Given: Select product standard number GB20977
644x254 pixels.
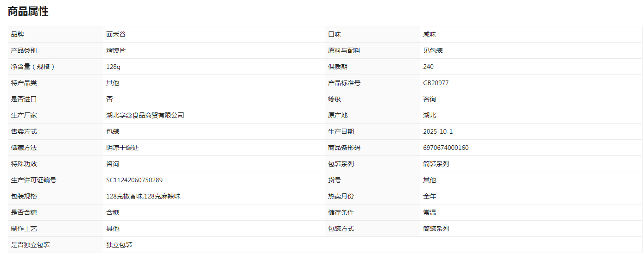Looking at the screenshot, I should 436,83.
